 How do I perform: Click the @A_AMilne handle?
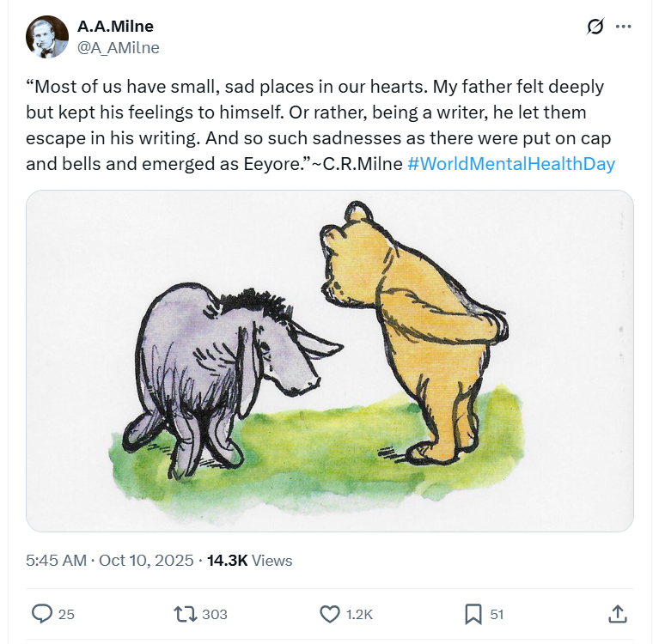119,48
